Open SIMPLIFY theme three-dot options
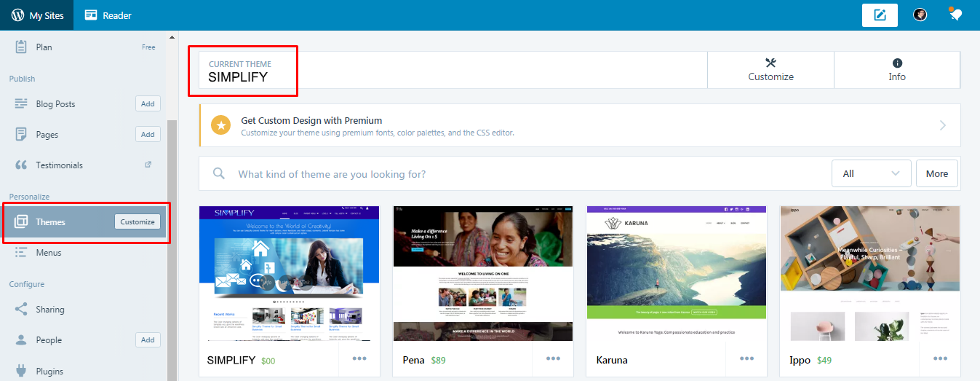The height and width of the screenshot is (381, 980). tap(359, 358)
